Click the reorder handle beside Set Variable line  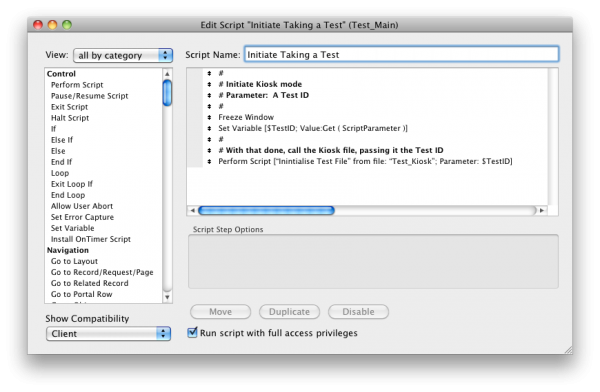[209, 128]
